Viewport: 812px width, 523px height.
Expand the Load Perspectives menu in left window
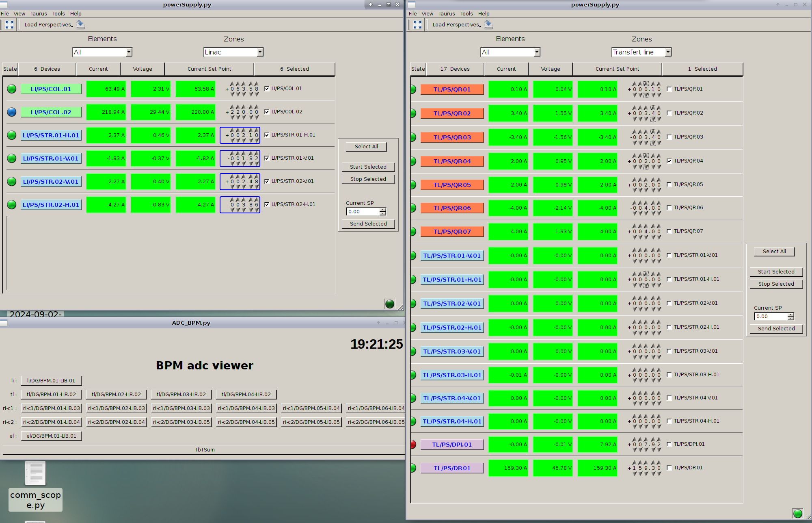49,25
